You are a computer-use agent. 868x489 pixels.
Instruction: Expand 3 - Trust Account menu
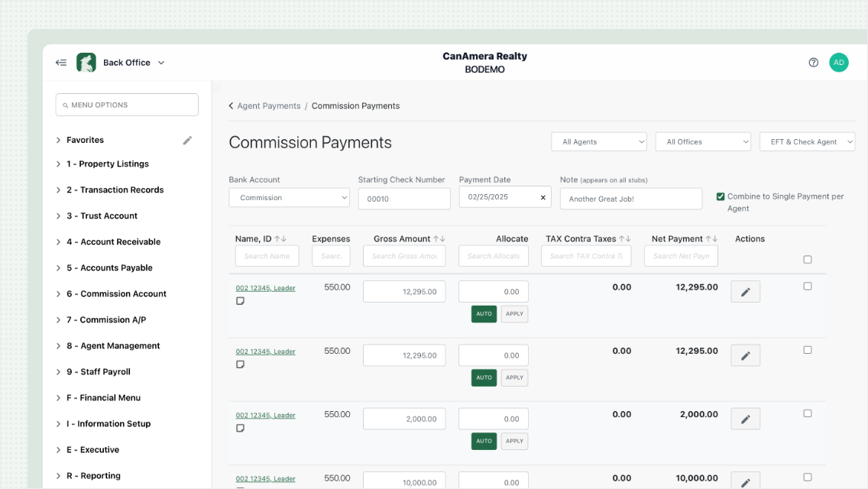pyautogui.click(x=58, y=216)
